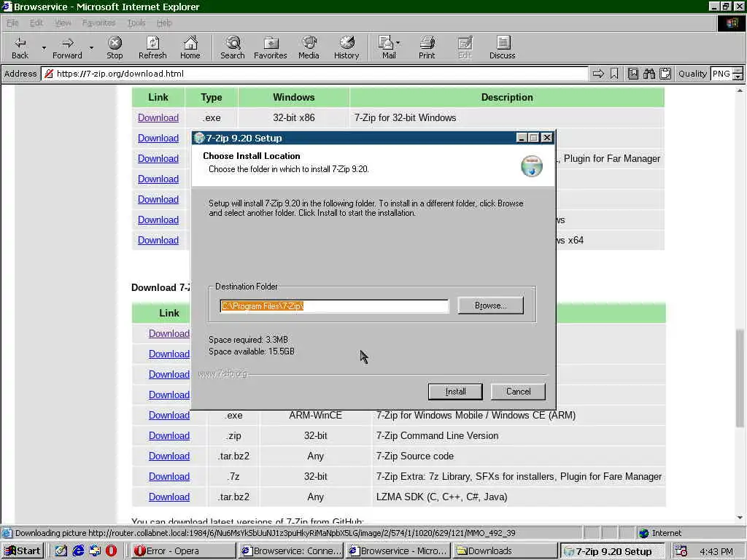Open Favorites from the toolbar
This screenshot has width=747, height=560.
pyautogui.click(x=270, y=47)
